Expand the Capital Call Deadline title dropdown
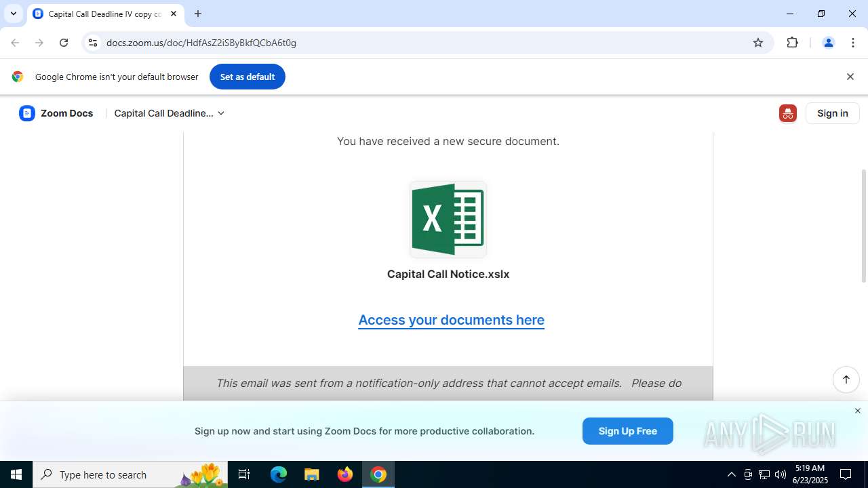This screenshot has height=488, width=868. (x=170, y=113)
